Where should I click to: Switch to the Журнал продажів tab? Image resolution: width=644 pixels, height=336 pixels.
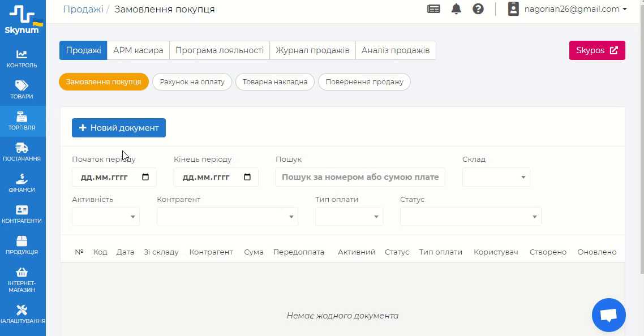tap(312, 50)
